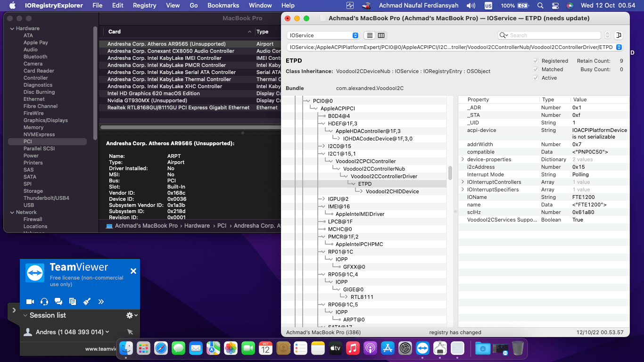This screenshot has width=644, height=362.
Task: Select Graphics/Displays in System Information sidebar
Action: (46, 120)
